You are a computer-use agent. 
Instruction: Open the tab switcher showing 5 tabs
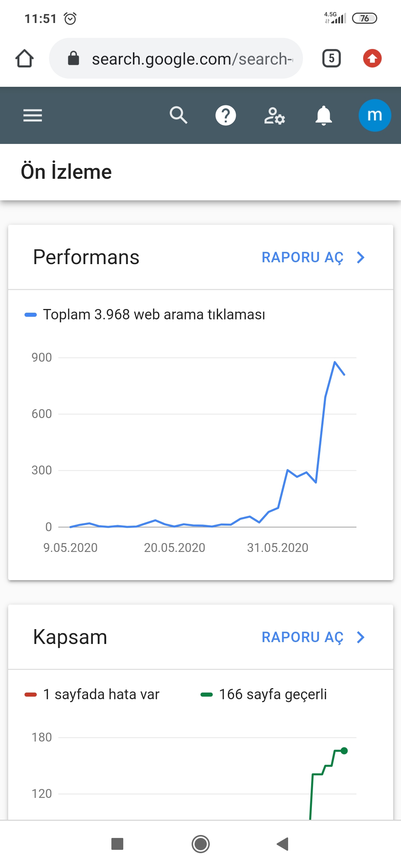332,58
